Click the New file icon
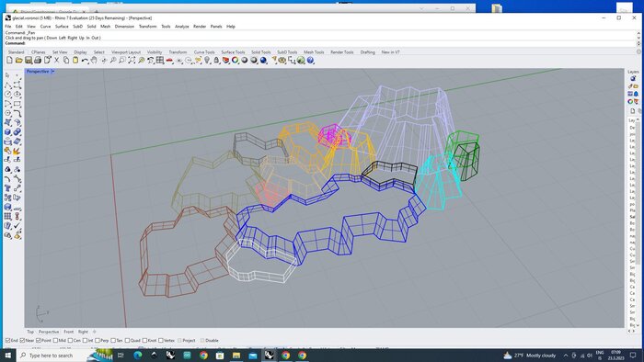Viewport: 644px width, 362px height. pos(9,61)
